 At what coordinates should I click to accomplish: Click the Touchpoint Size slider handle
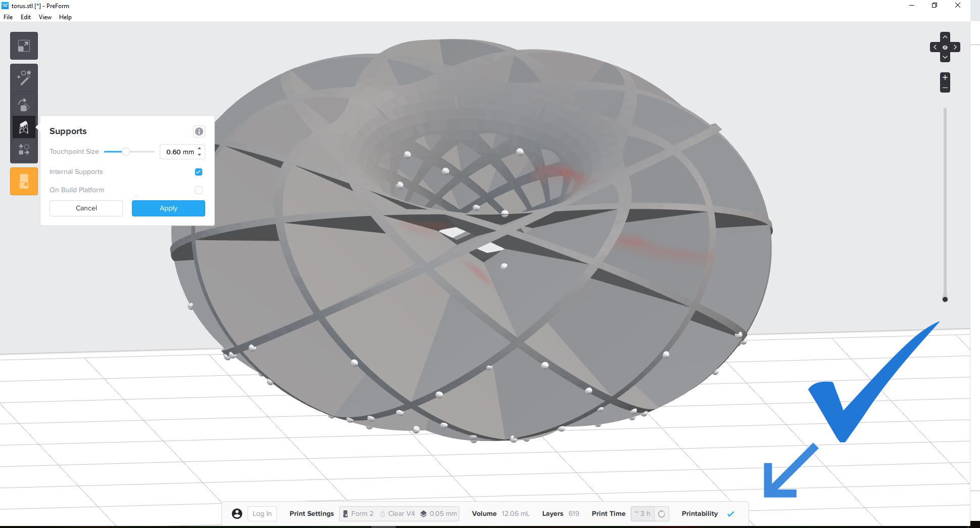pyautogui.click(x=126, y=152)
